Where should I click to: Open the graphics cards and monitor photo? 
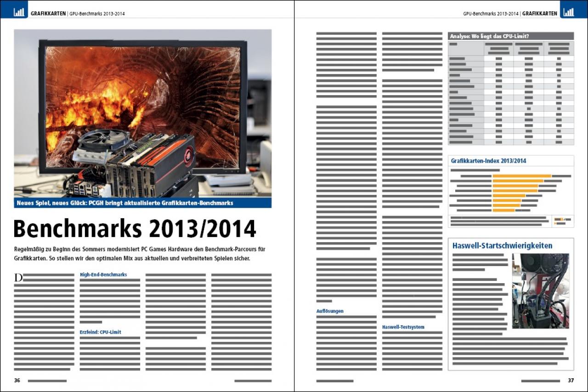(143, 114)
